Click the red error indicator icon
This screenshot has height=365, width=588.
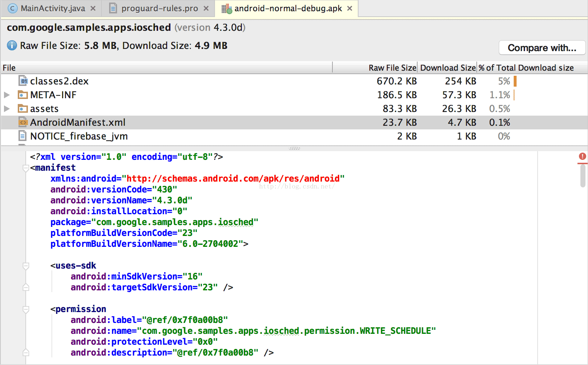tap(582, 156)
